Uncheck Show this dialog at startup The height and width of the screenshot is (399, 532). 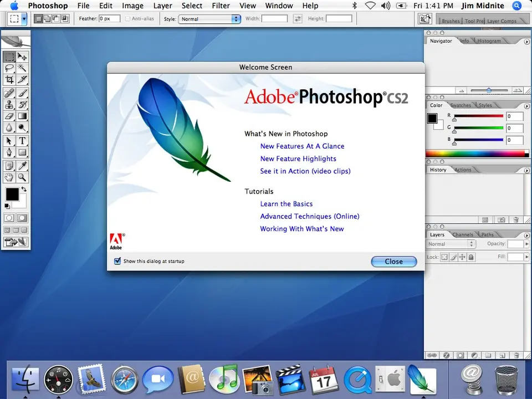tap(117, 261)
